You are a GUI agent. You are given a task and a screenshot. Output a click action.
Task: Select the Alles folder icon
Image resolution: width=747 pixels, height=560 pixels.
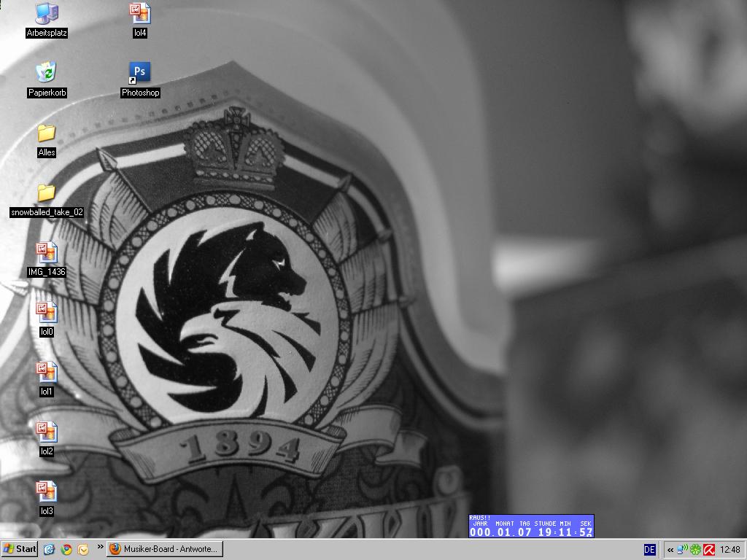pyautogui.click(x=47, y=140)
